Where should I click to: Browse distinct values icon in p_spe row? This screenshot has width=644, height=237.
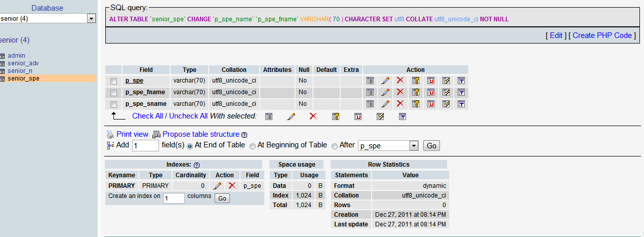click(370, 81)
